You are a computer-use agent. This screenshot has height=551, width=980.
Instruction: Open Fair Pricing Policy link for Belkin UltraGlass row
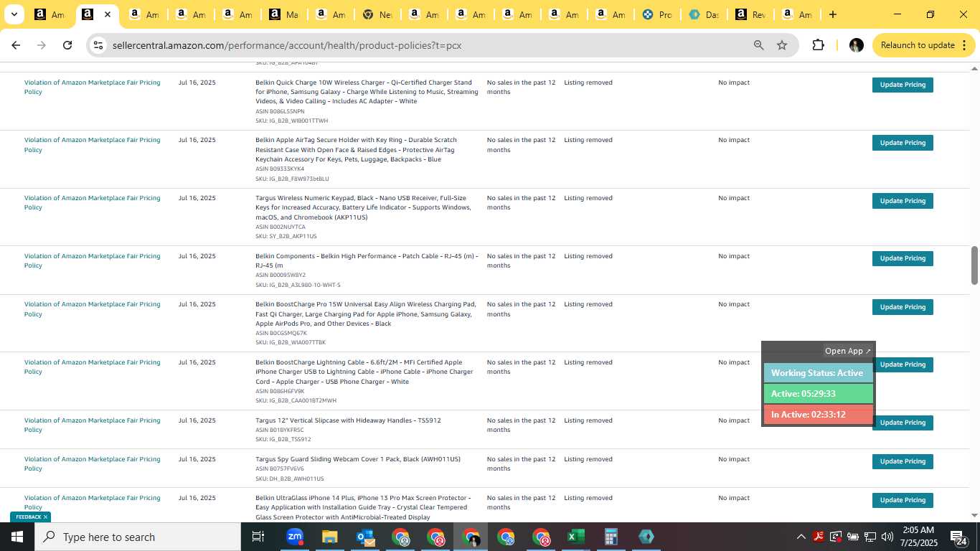[93, 502]
